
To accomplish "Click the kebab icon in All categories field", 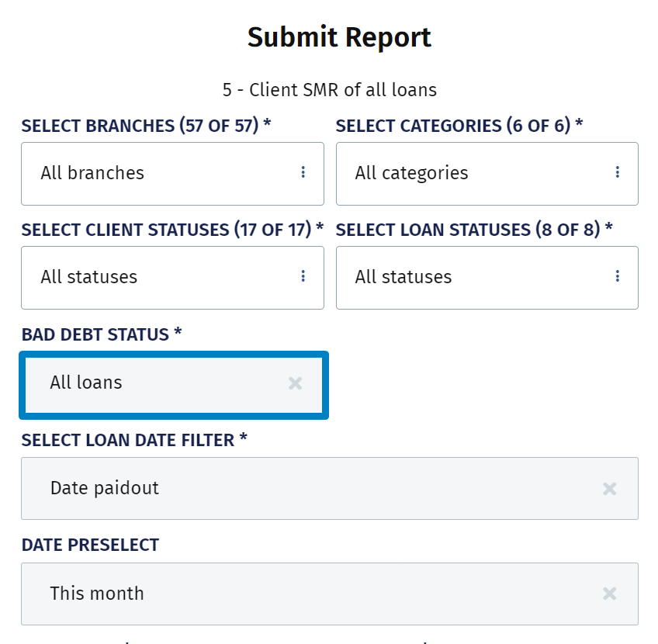I will [x=618, y=172].
